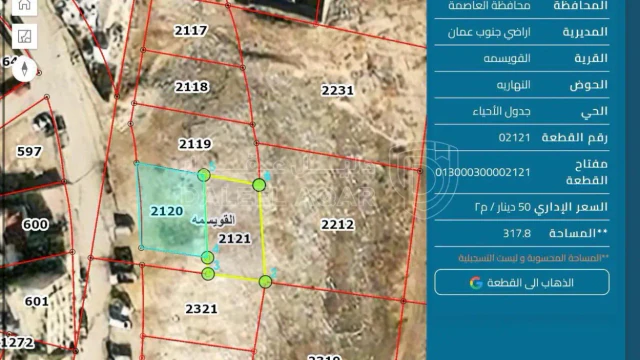
Task: Click the compass north icon
Action: coord(24,69)
